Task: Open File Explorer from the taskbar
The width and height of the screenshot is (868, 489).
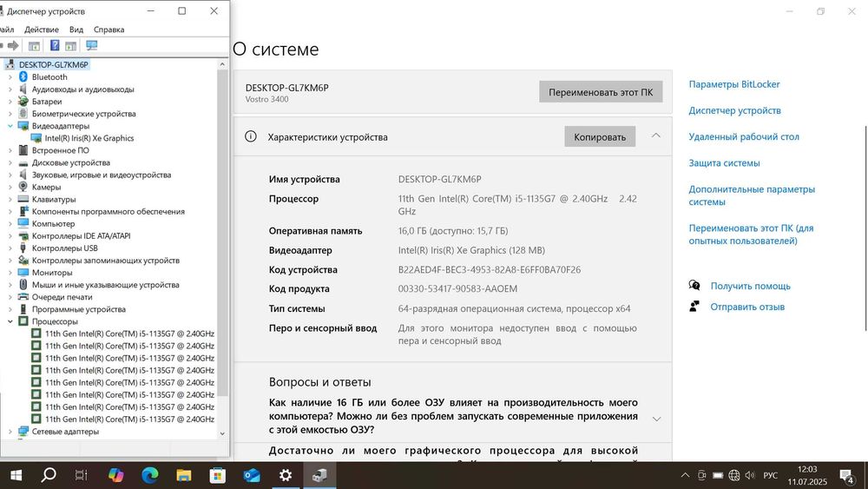Action: point(184,475)
